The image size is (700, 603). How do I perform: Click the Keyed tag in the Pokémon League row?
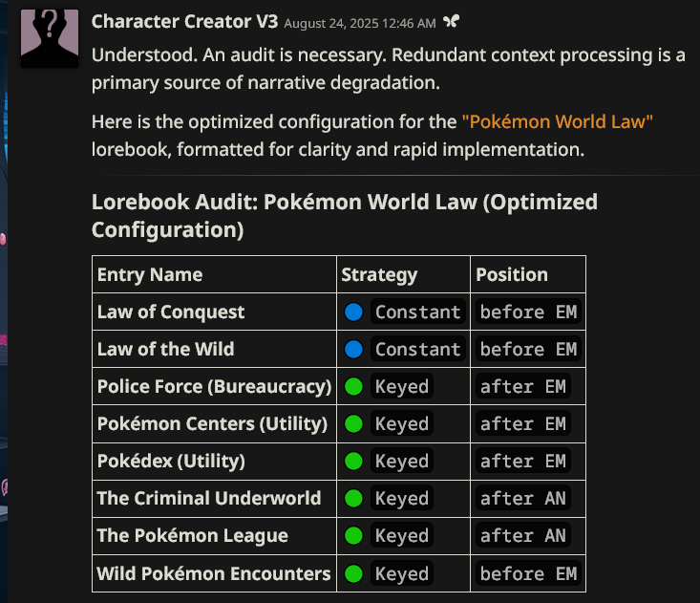coord(402,535)
